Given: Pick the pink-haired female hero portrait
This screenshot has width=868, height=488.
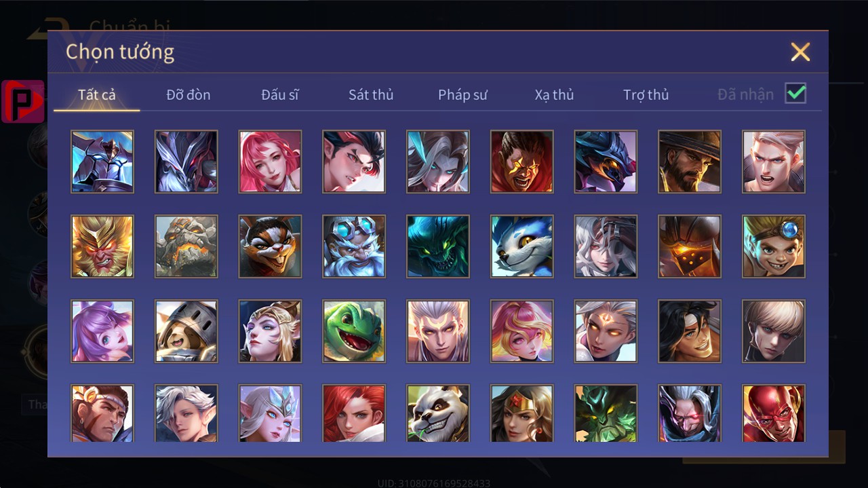Looking at the screenshot, I should point(270,162).
